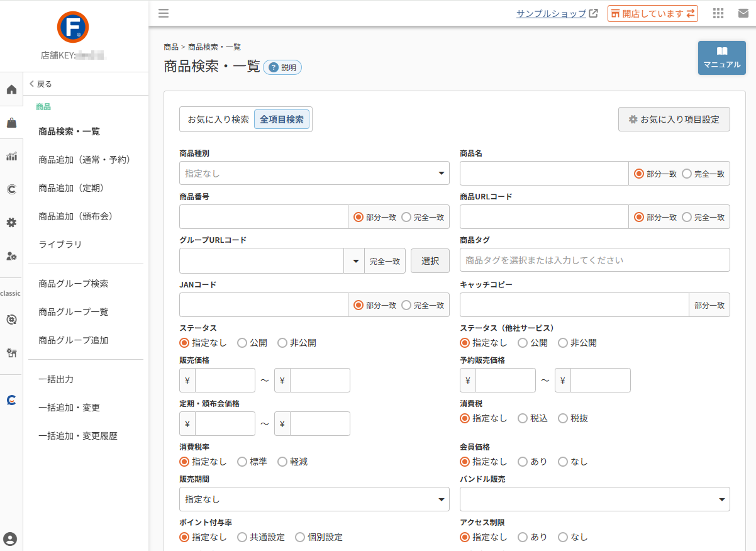
Task: Focus the キャッチコピー input field
Action: pyautogui.click(x=574, y=305)
